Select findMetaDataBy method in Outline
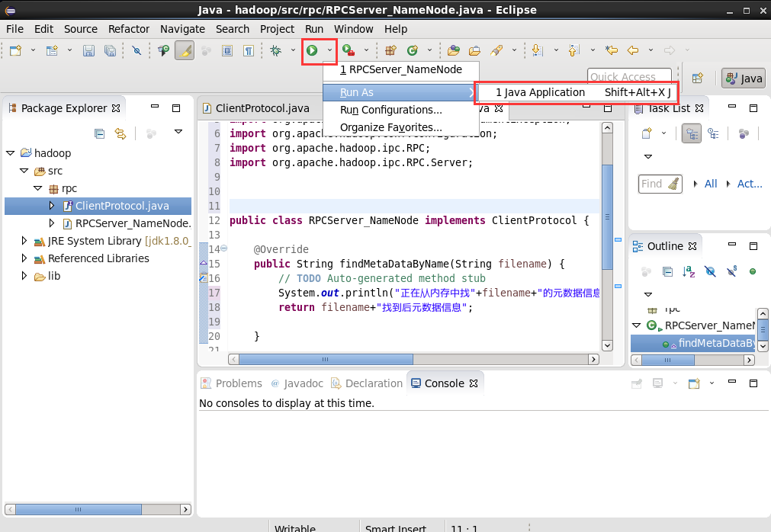771x532 pixels. click(x=693, y=344)
